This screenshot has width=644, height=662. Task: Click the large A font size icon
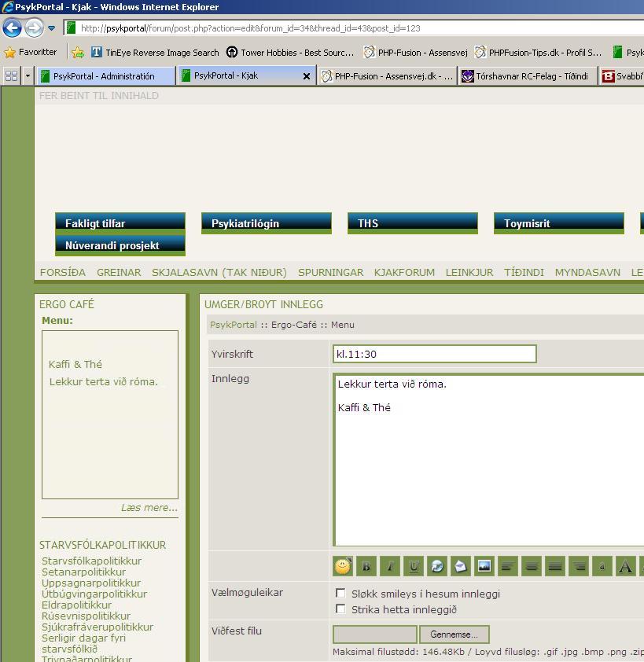(x=625, y=566)
